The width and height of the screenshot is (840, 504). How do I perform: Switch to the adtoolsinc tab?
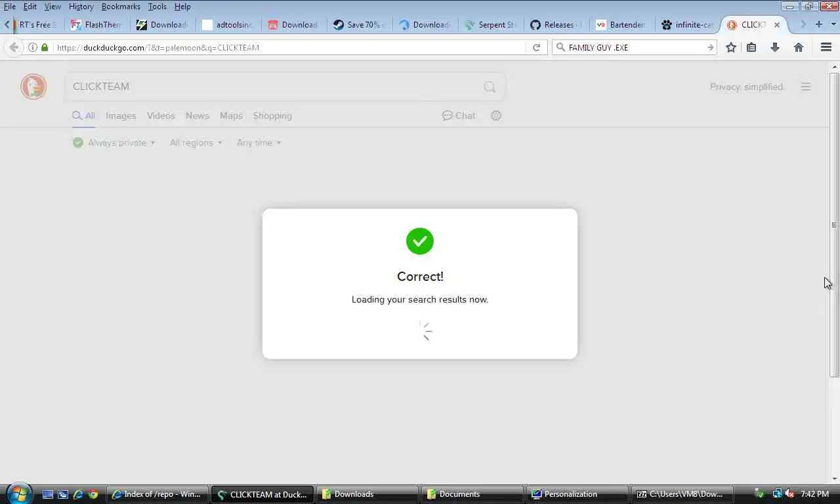pos(227,24)
